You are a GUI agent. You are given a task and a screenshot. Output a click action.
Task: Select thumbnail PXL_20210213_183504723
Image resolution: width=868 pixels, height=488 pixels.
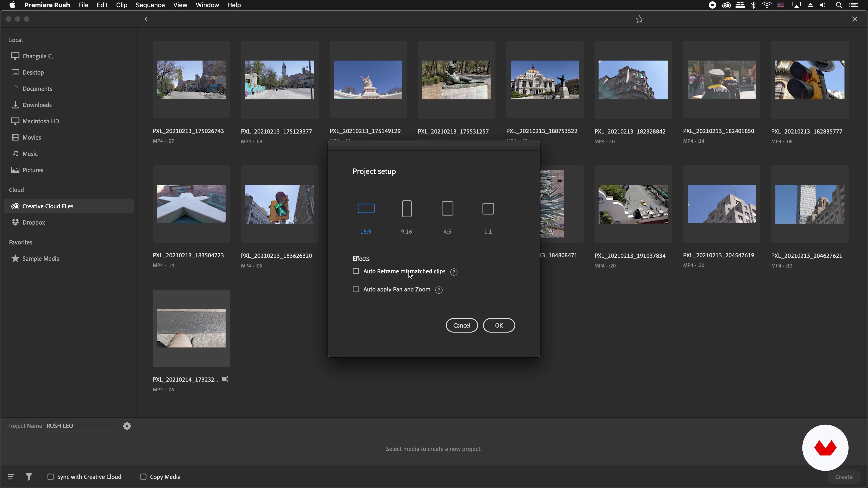point(191,204)
